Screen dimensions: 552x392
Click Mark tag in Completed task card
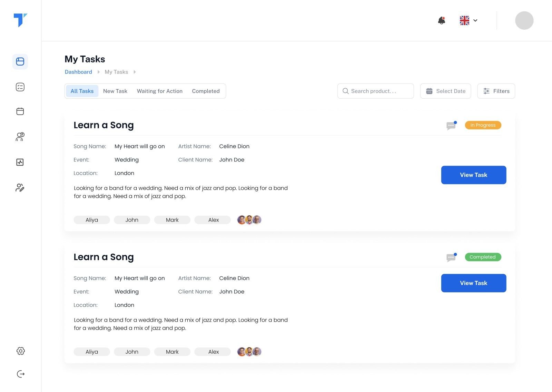(172, 352)
